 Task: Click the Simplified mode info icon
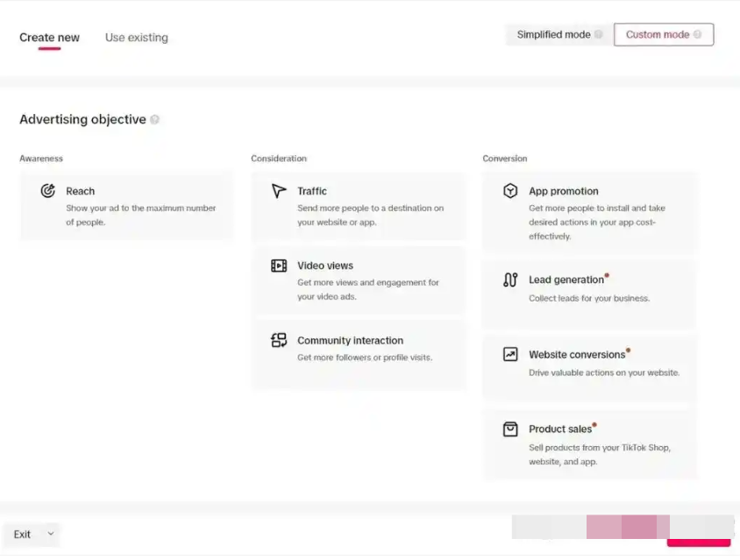pos(599,35)
